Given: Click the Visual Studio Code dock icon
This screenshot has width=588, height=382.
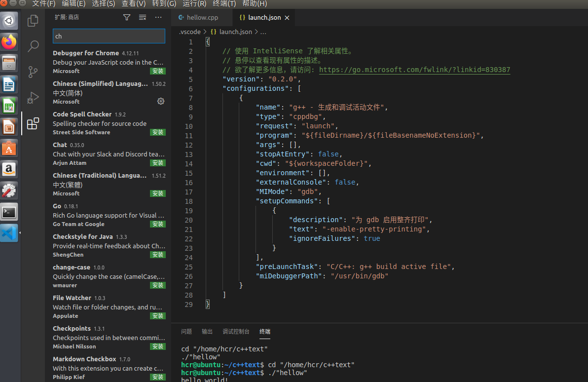Looking at the screenshot, I should point(9,233).
